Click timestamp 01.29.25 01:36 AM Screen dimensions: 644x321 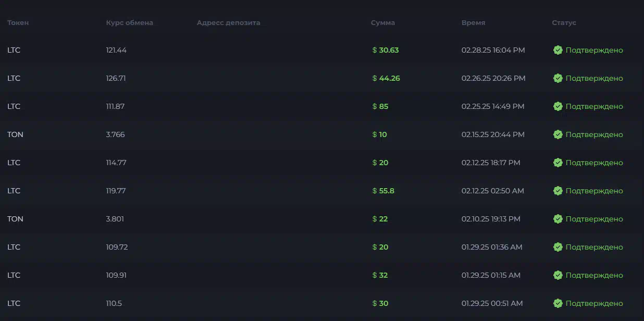[492, 247]
